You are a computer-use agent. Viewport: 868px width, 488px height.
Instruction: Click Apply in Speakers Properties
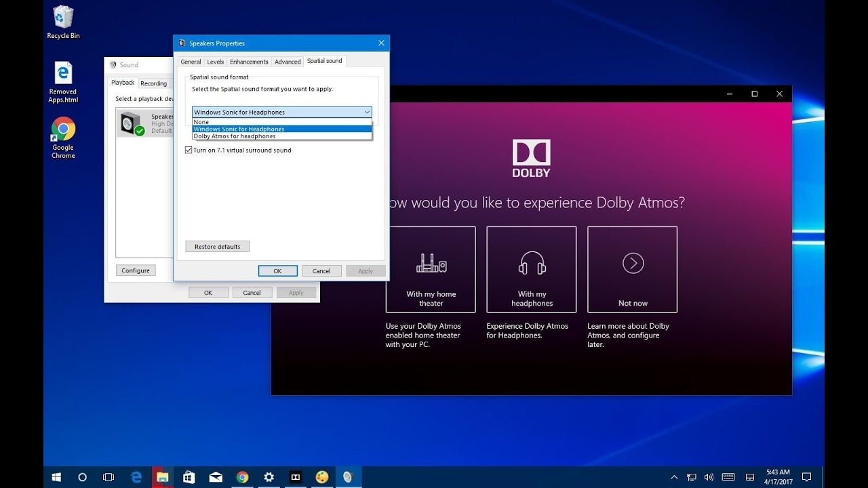pos(366,271)
